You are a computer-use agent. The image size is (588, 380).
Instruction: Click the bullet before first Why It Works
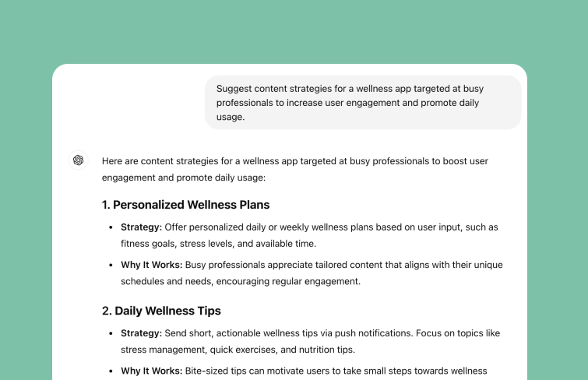click(x=111, y=265)
